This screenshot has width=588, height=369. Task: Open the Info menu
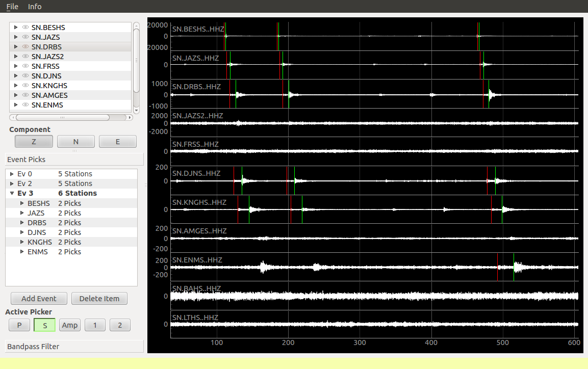point(35,6)
